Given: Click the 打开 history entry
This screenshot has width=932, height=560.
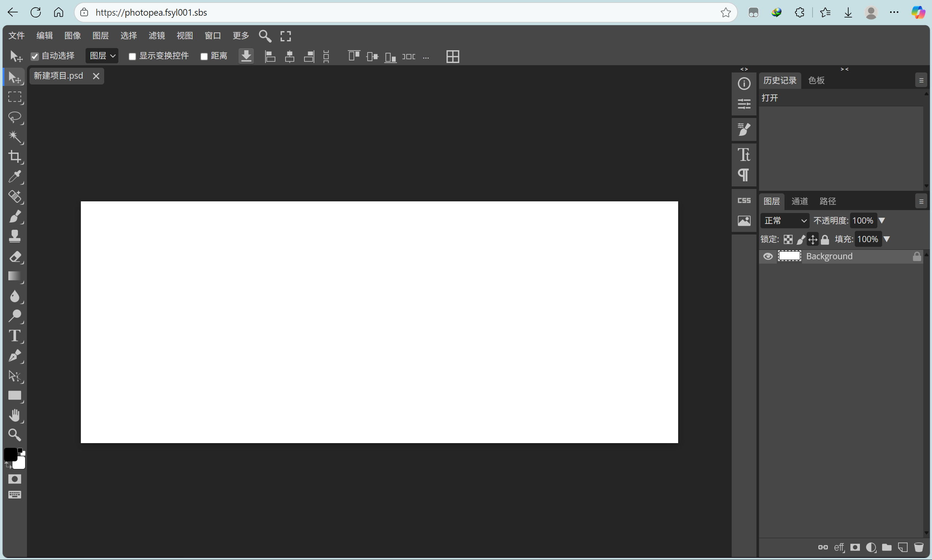Looking at the screenshot, I should [x=770, y=98].
